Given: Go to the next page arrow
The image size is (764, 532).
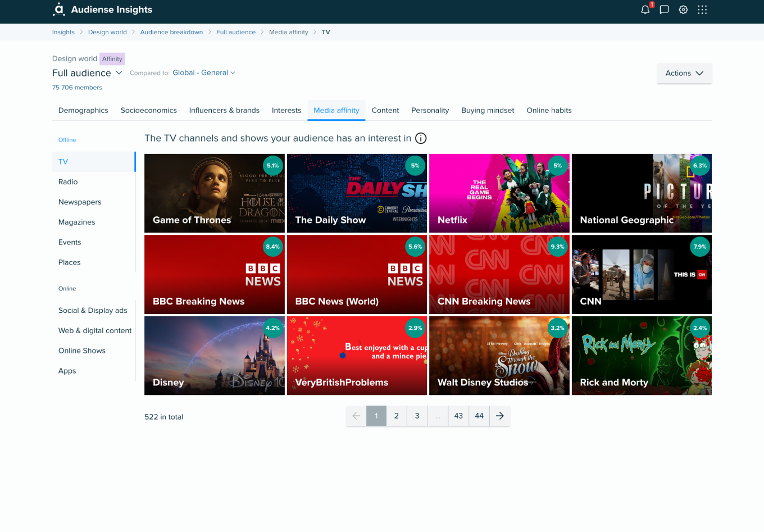Looking at the screenshot, I should [x=500, y=416].
